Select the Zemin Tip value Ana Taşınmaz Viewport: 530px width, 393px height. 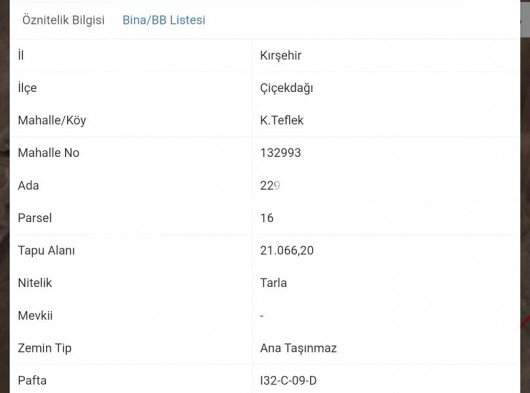click(x=298, y=348)
